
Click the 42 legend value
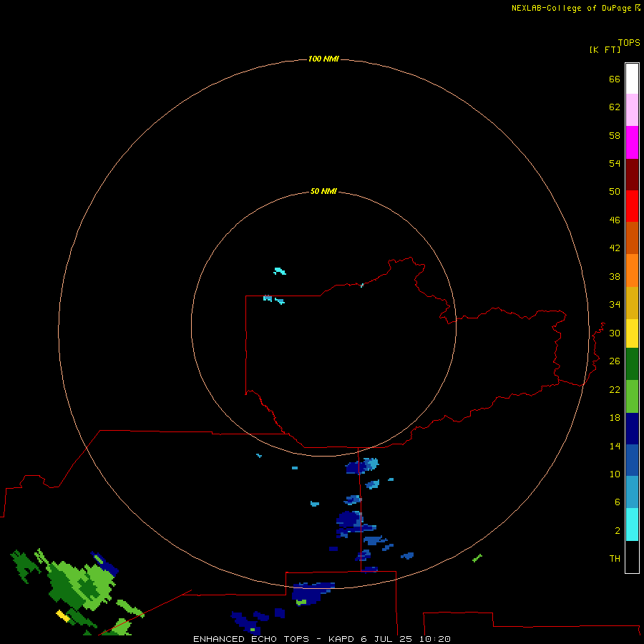[615, 248]
